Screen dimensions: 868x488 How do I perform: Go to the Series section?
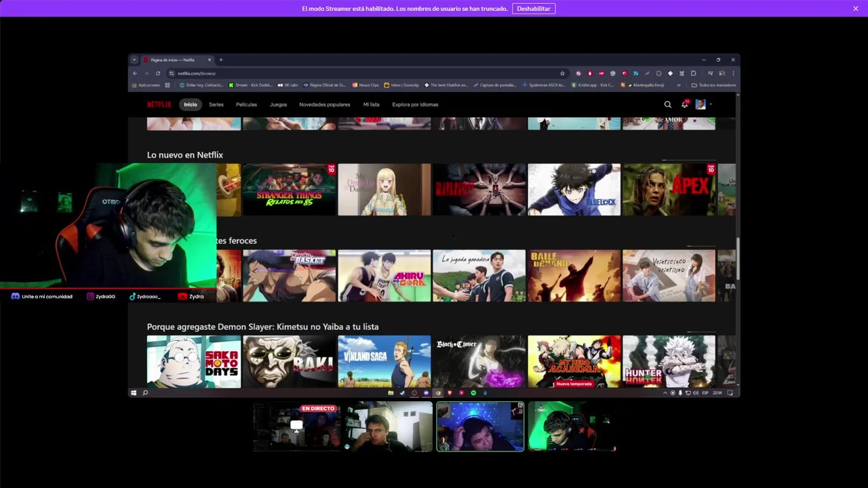coord(216,104)
